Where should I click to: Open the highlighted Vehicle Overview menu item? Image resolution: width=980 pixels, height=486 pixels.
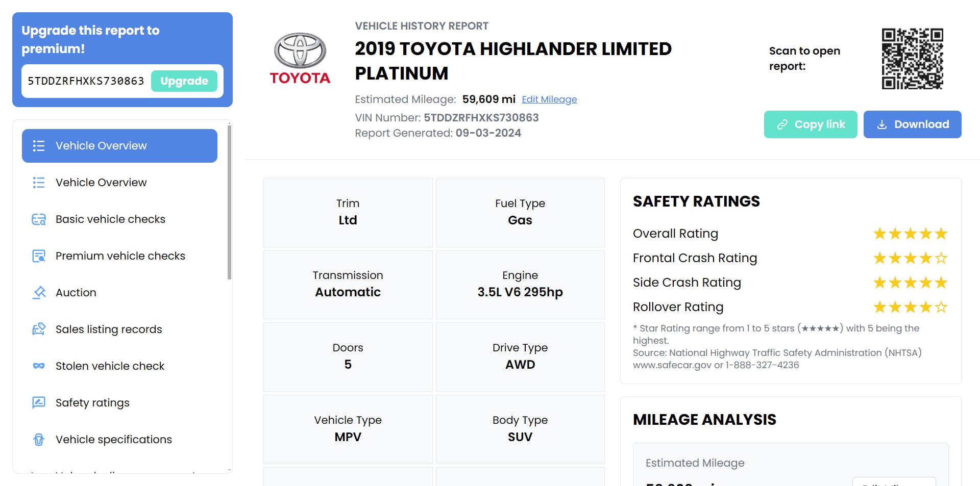point(119,146)
